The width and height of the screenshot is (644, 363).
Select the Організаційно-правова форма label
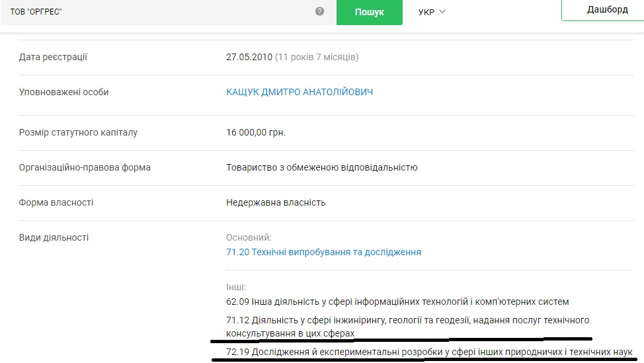click(85, 167)
